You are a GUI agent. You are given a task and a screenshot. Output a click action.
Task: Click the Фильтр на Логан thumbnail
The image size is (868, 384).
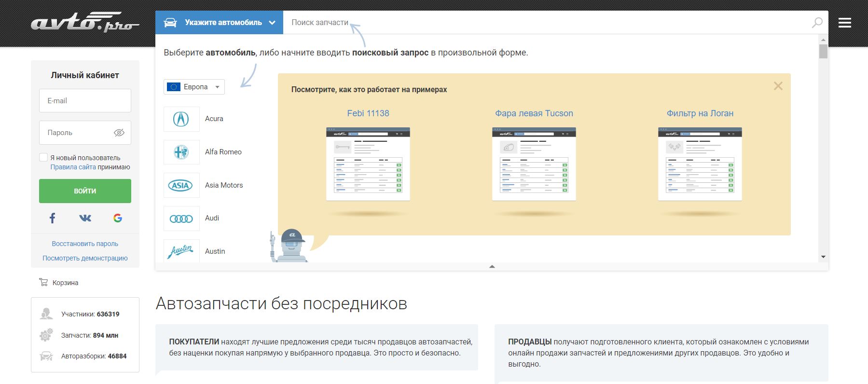point(700,164)
